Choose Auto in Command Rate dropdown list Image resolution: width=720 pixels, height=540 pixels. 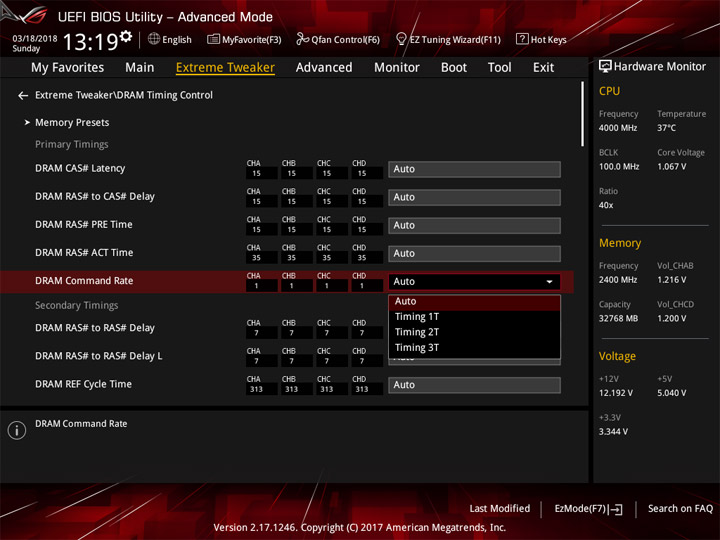(x=474, y=302)
